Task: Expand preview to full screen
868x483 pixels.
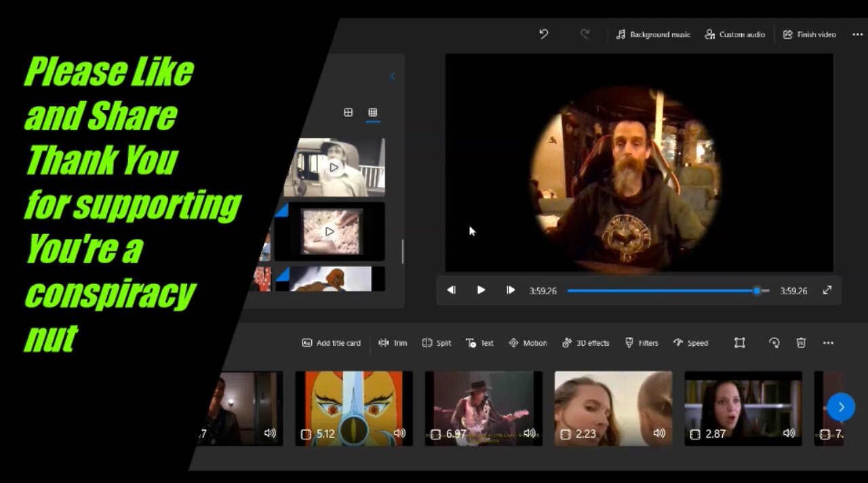Action: [x=827, y=290]
